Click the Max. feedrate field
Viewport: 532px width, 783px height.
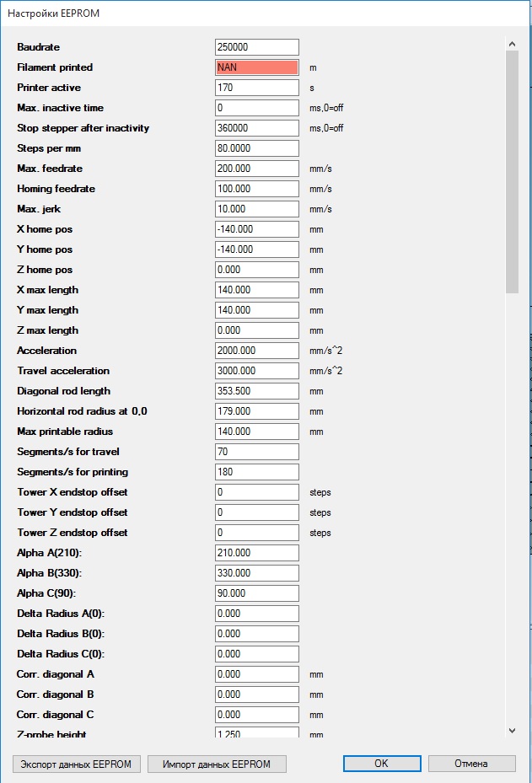257,169
